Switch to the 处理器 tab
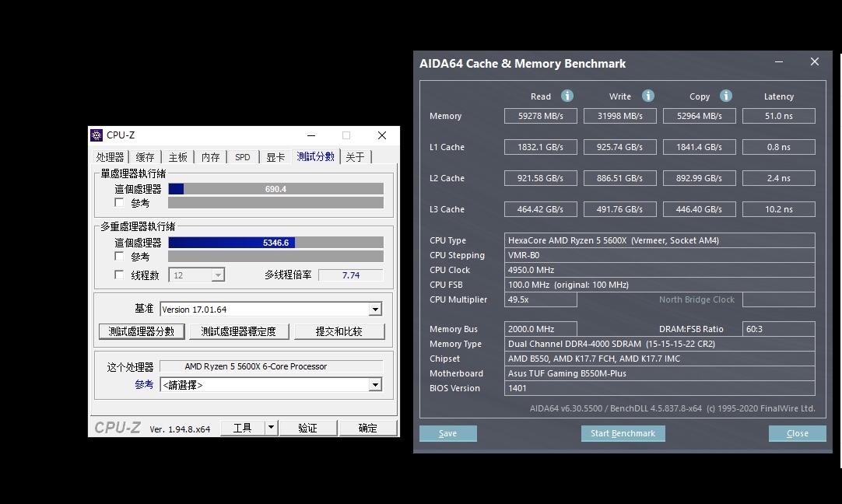 (110, 156)
